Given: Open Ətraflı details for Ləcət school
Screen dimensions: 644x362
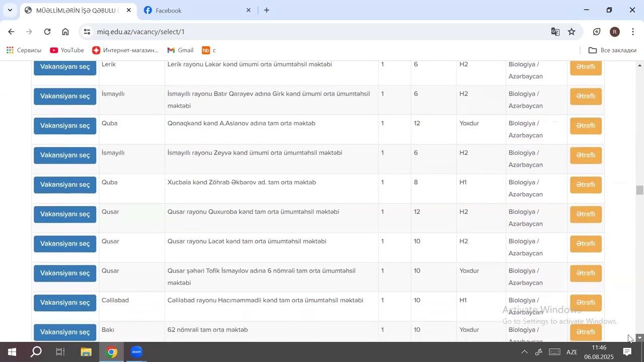Looking at the screenshot, I should (586, 244).
